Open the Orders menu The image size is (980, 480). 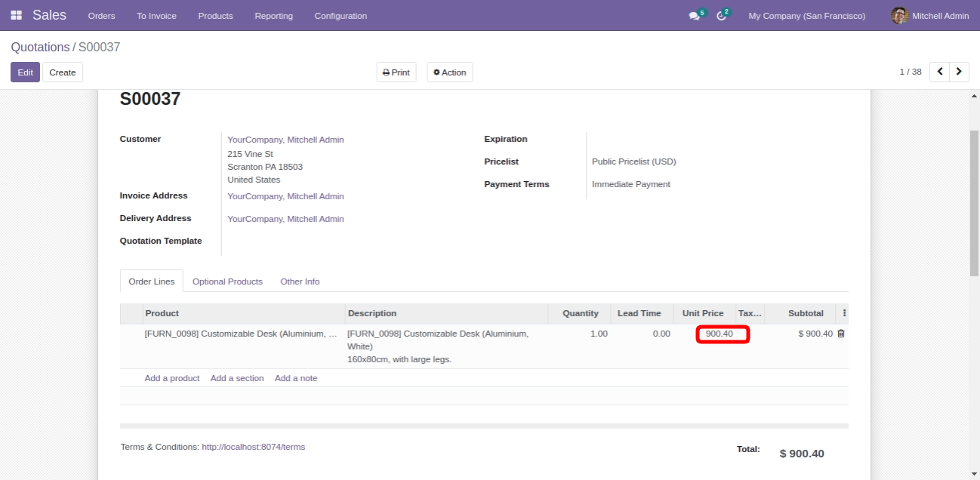101,16
